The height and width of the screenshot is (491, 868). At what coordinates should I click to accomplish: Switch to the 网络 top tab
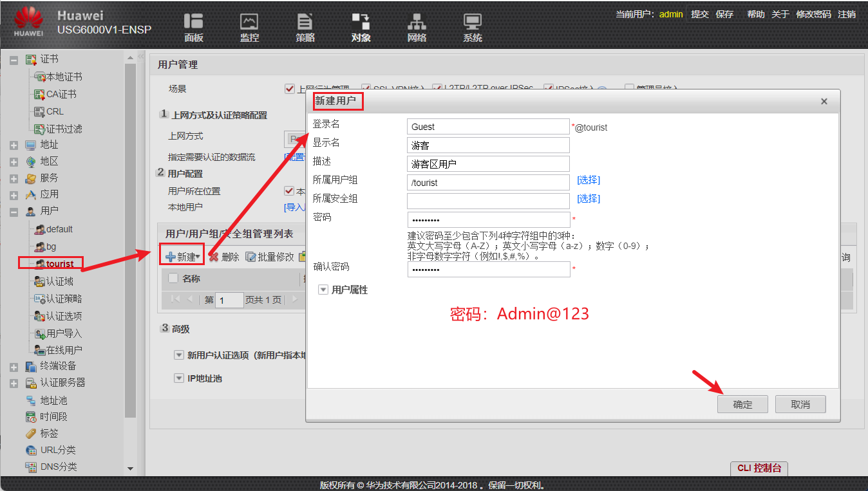tap(417, 28)
